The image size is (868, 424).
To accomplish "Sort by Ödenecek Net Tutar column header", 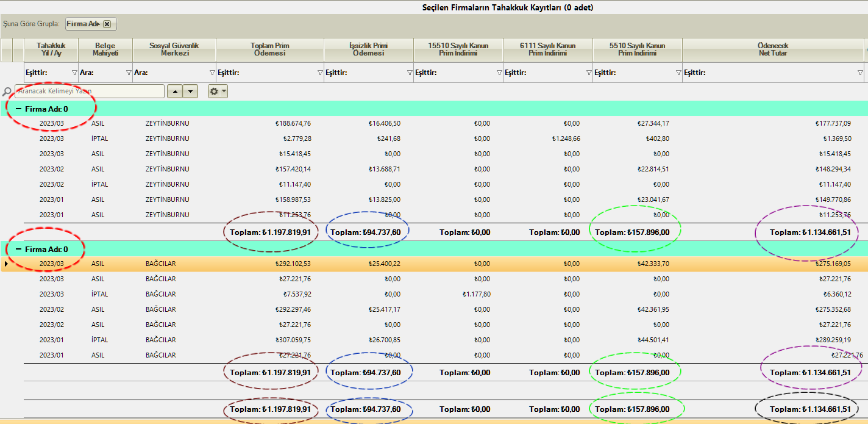I will tap(772, 49).
